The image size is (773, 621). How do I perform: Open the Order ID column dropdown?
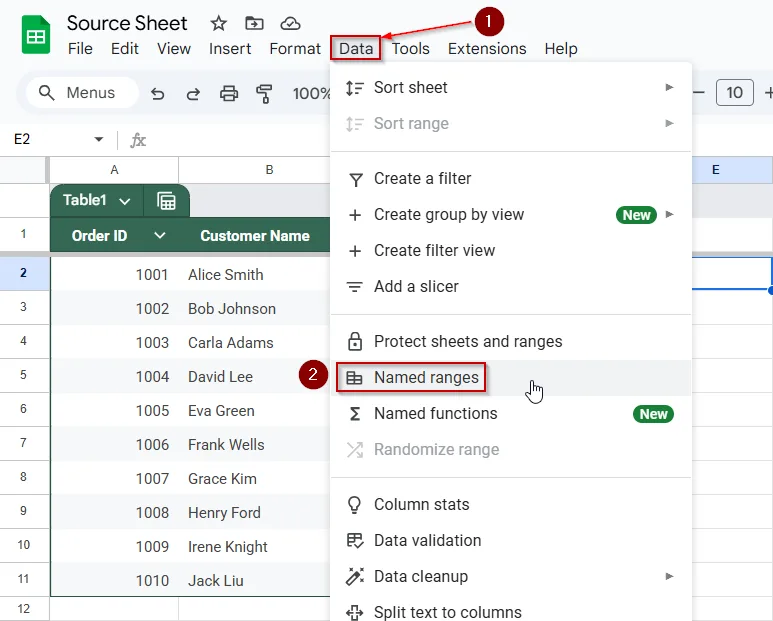click(x=159, y=235)
